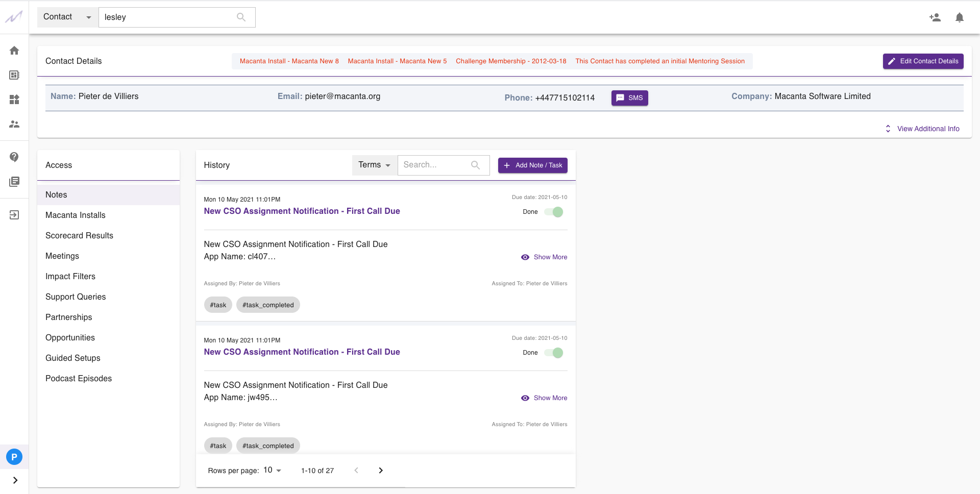Viewport: 980px width, 494px height.
Task: Click the next page arrow in pagination
Action: pos(381,470)
